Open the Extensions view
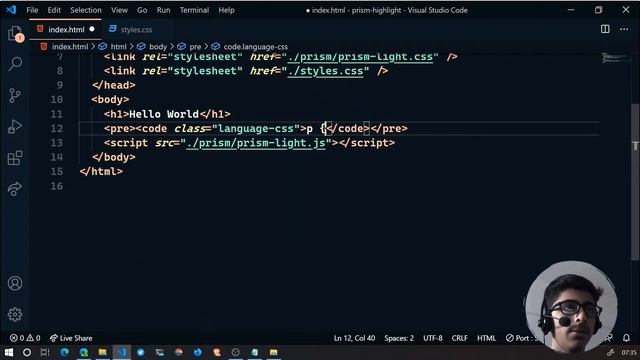 [x=15, y=158]
